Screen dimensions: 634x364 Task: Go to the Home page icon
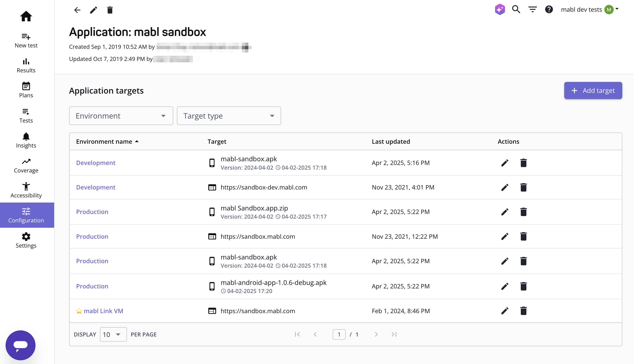click(26, 16)
